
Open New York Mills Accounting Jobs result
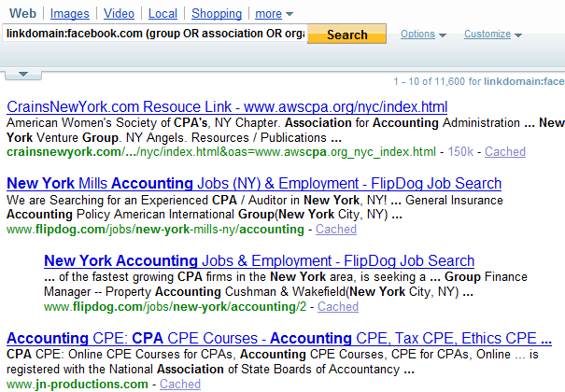coord(254,184)
